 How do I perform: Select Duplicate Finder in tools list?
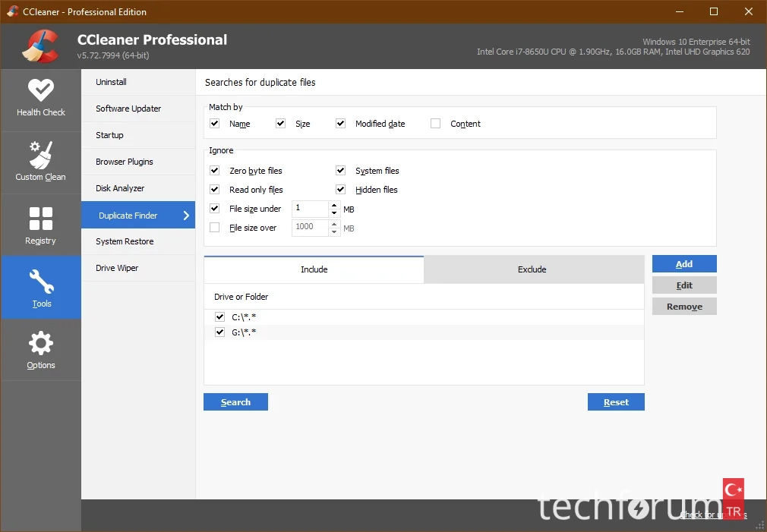pyautogui.click(x=138, y=215)
